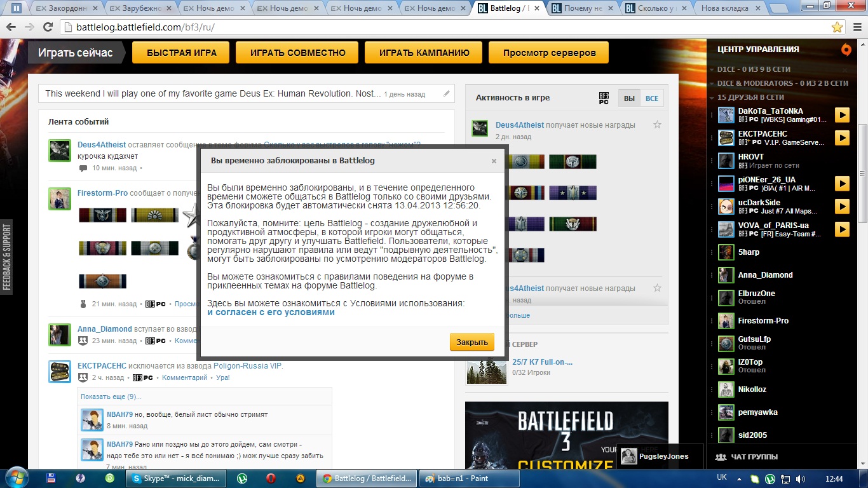Expand comments with Показать еще (9)

[x=111, y=396]
